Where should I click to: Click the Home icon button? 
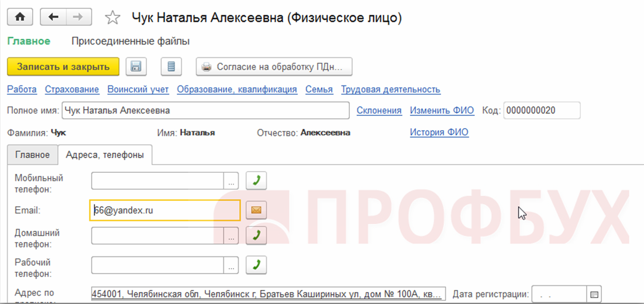(x=20, y=17)
